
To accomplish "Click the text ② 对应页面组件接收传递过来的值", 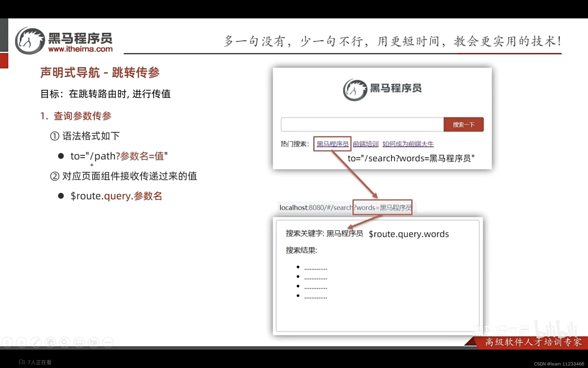I will (x=123, y=176).
